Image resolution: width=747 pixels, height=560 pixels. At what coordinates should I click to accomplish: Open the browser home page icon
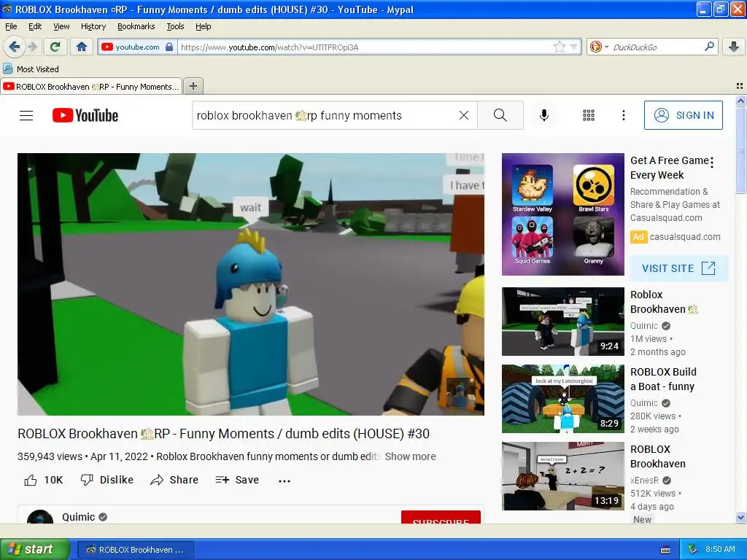(82, 47)
